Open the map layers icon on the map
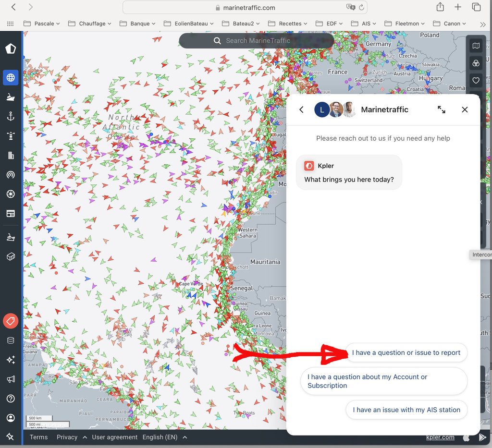 [476, 46]
